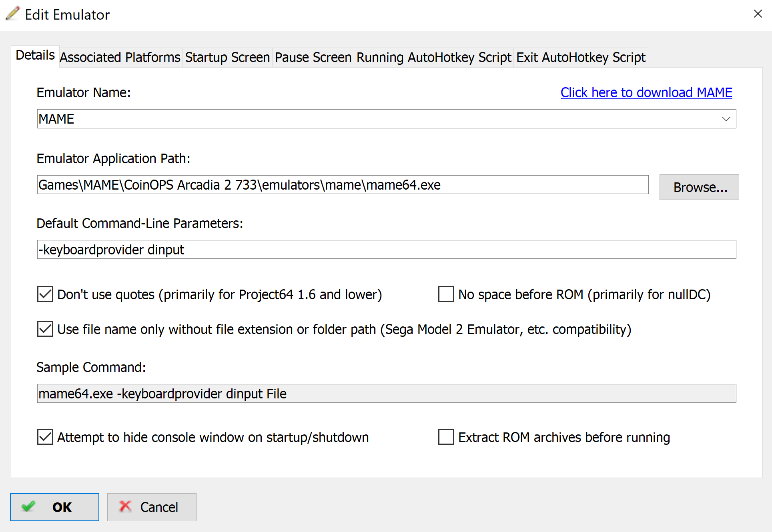Image resolution: width=772 pixels, height=532 pixels.
Task: Click the Emulator Name label
Action: tap(84, 92)
